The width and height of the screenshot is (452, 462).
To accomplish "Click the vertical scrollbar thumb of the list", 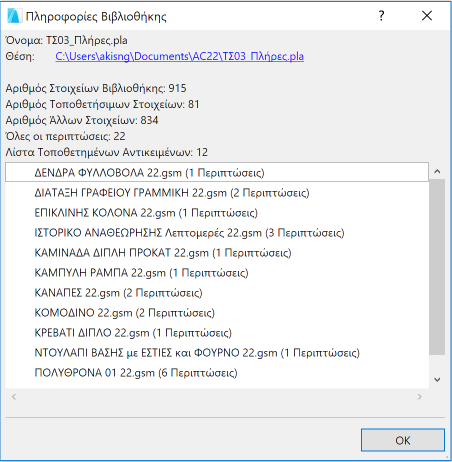I will pyautogui.click(x=437, y=267).
